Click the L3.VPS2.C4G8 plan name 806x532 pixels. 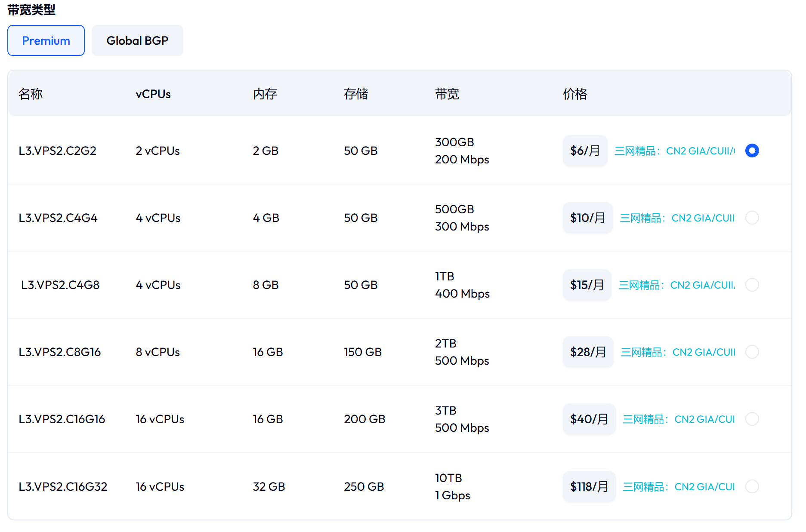(60, 285)
